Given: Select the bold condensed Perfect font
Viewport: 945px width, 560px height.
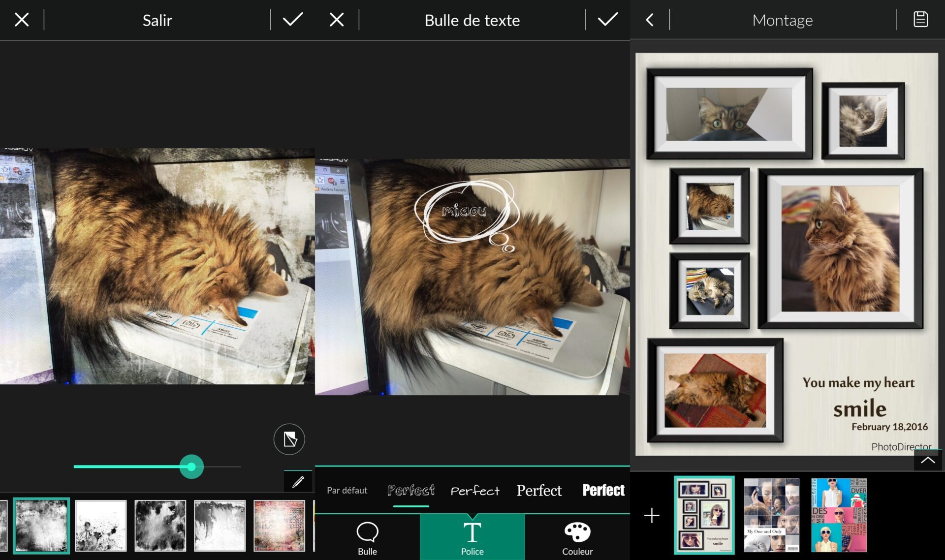Looking at the screenshot, I should (x=603, y=490).
